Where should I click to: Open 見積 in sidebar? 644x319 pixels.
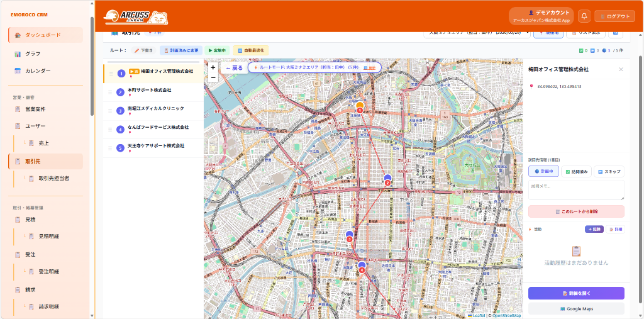tap(45, 220)
